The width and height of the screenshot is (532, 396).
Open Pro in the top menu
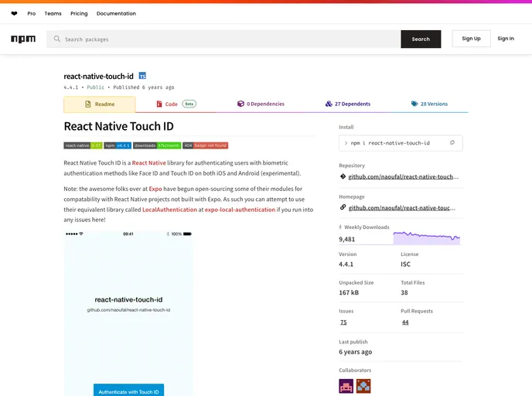[32, 14]
